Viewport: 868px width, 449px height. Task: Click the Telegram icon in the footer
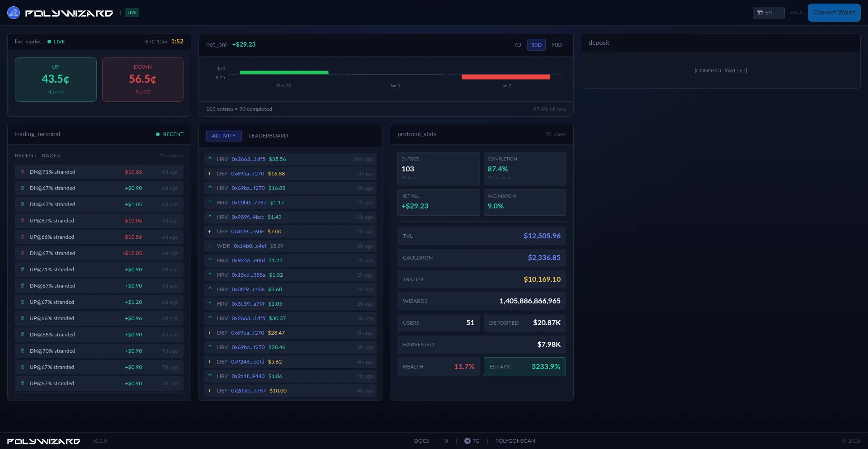467,441
